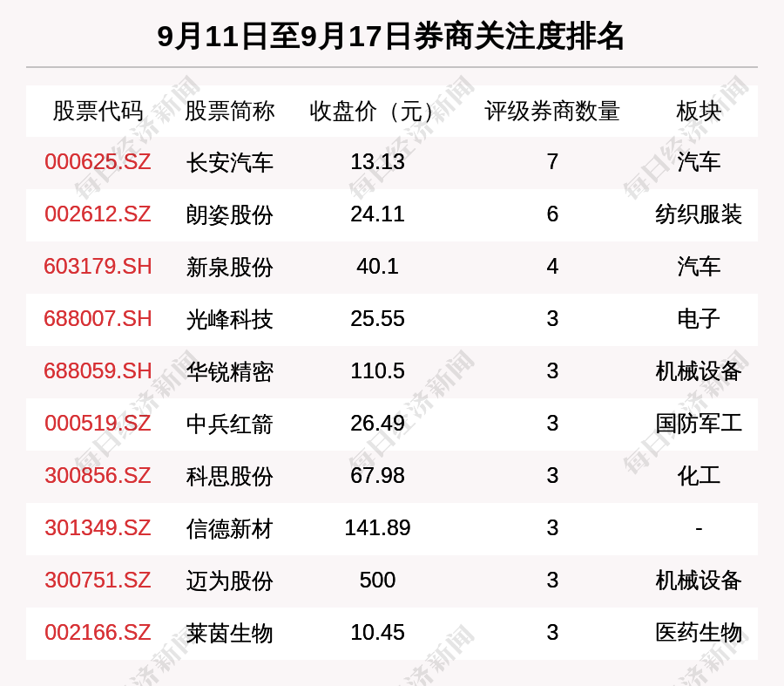Click stock name 迈为股份
The height and width of the screenshot is (686, 784).
(x=229, y=581)
